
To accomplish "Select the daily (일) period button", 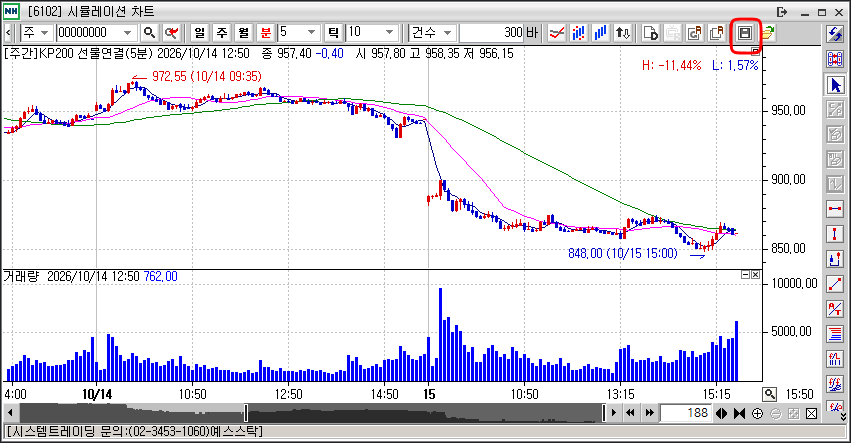I will pos(200,33).
